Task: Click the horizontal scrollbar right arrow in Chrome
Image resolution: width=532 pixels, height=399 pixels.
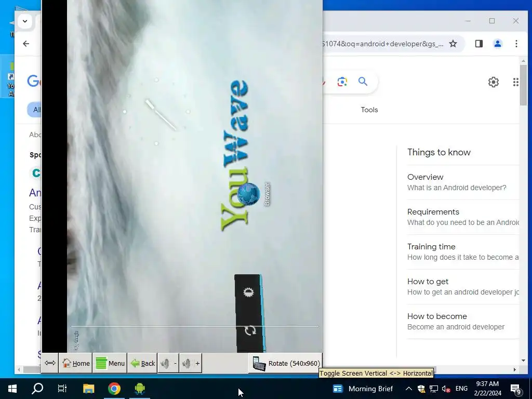Action: pos(515,369)
